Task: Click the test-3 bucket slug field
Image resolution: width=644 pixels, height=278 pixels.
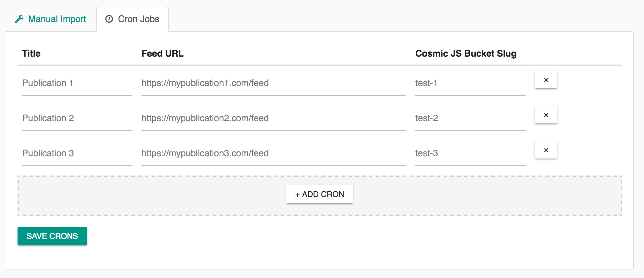Action: (471, 153)
